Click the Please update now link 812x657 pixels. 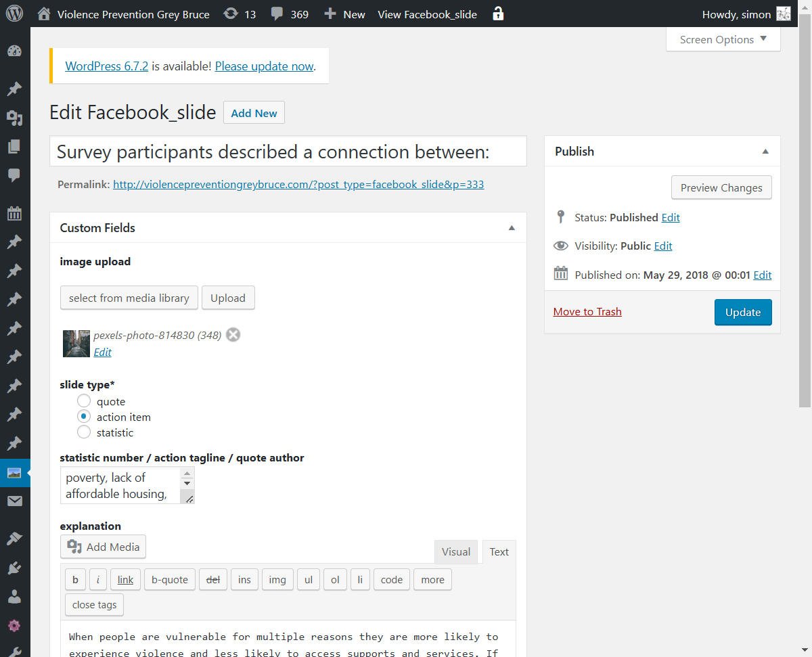tap(265, 66)
